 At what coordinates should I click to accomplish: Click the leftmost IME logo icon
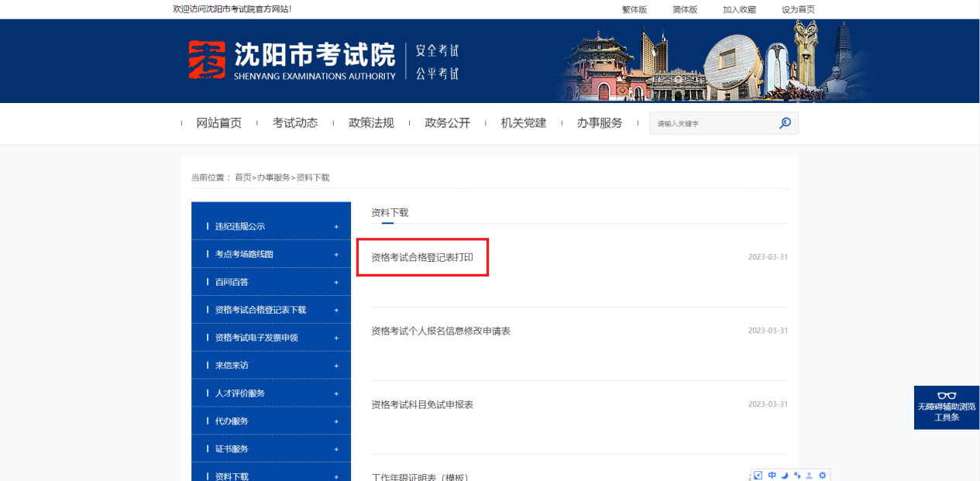[758, 476]
